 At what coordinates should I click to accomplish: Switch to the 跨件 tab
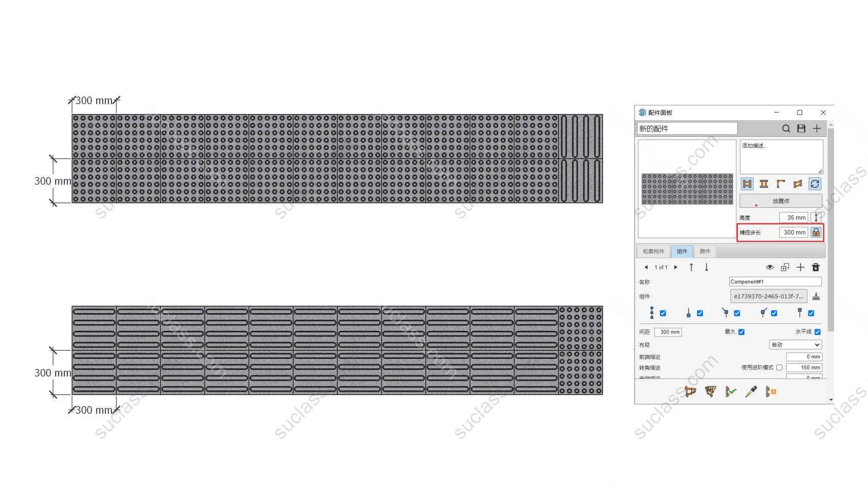tap(705, 251)
